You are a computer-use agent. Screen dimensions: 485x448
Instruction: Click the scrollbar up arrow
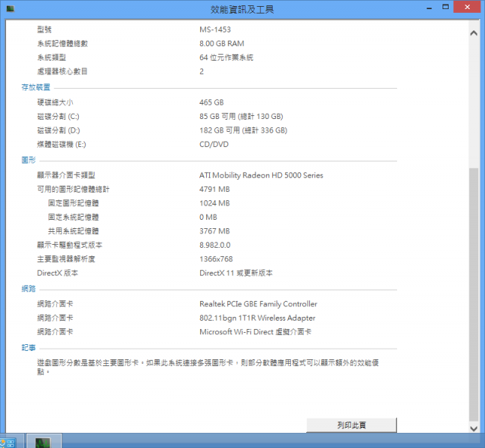474,33
